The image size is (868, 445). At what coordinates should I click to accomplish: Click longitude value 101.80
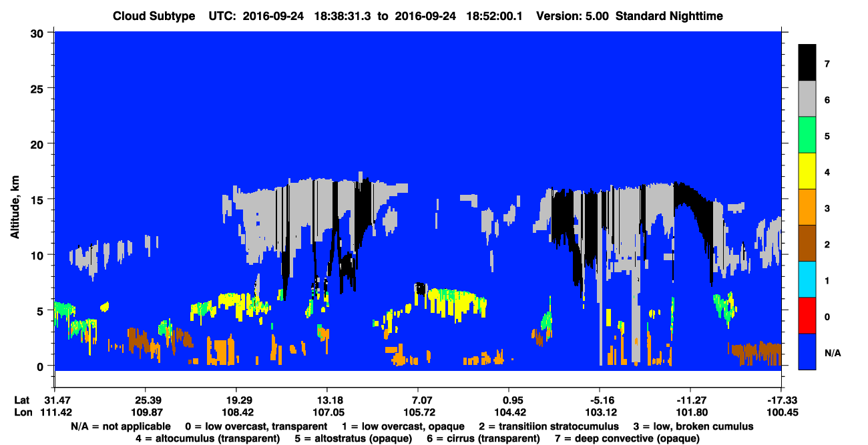click(x=690, y=412)
